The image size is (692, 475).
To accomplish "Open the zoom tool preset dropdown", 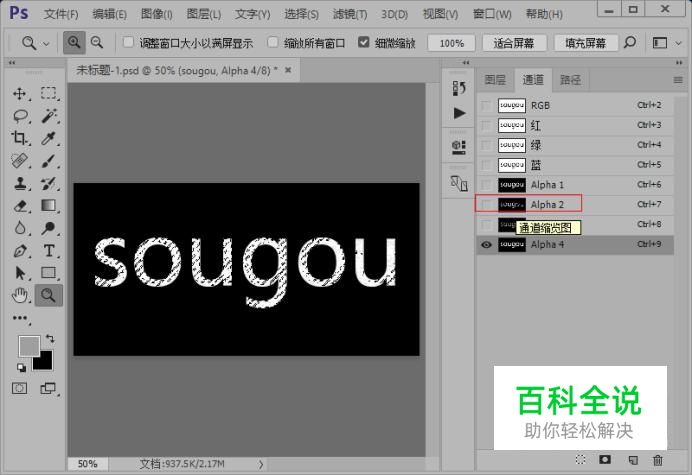I will [x=46, y=44].
